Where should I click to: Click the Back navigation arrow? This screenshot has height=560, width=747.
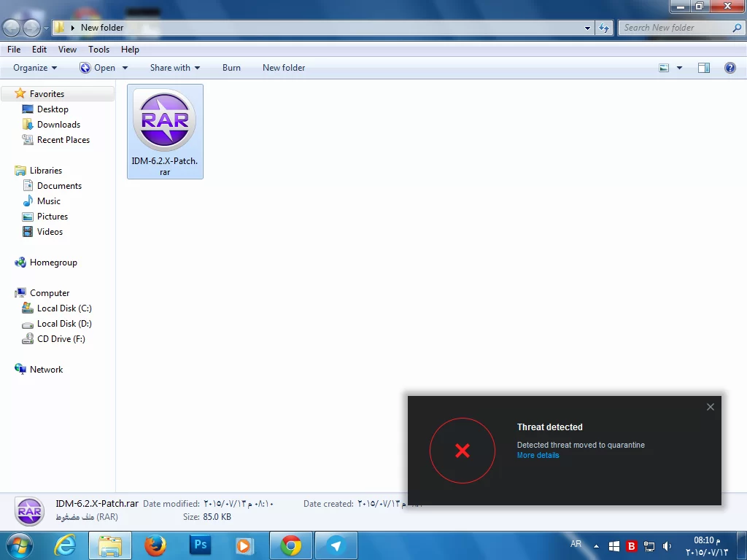(12, 28)
